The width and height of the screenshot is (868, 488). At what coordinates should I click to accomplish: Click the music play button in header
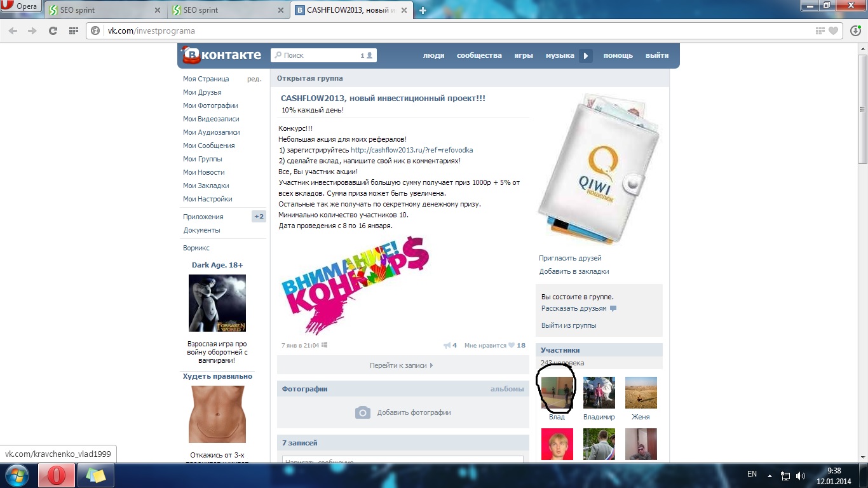tap(586, 56)
